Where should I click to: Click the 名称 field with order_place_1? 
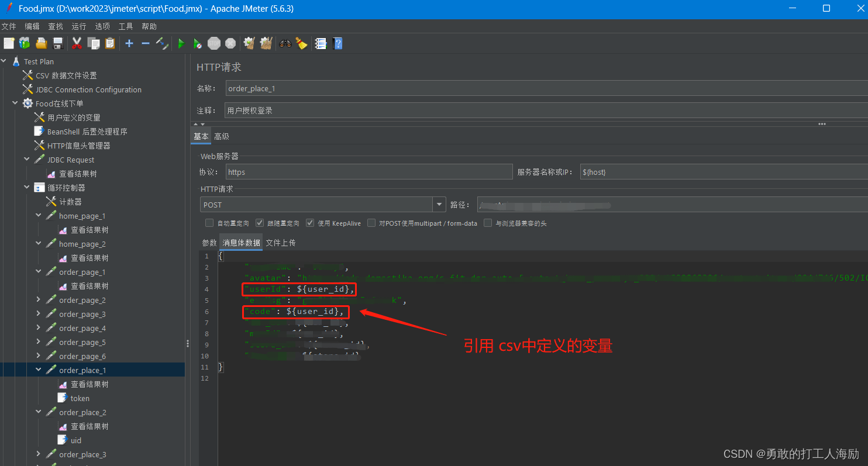[x=547, y=88]
